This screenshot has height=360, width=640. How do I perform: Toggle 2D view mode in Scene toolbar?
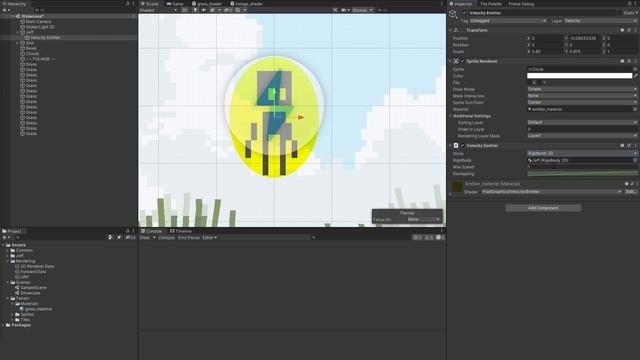coord(184,10)
